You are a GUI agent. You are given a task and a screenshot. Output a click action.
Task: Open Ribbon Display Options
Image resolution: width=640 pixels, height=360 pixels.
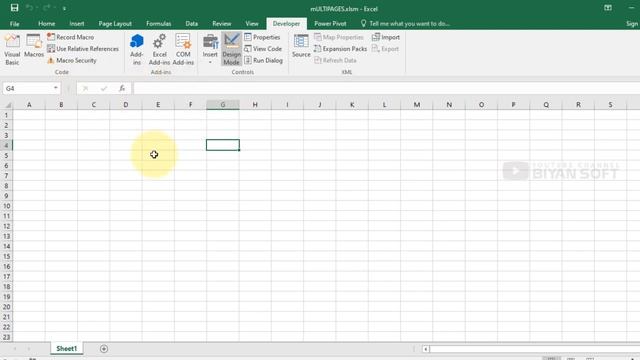point(608,8)
